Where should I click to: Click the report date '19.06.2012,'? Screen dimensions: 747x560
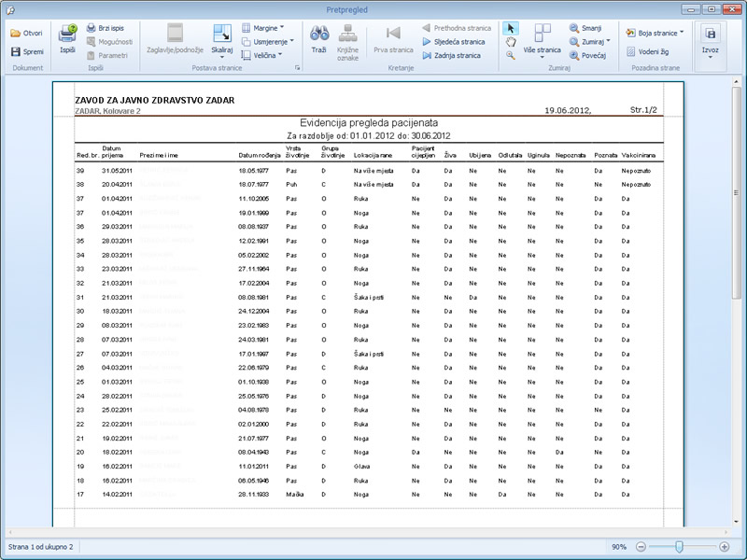click(568, 110)
